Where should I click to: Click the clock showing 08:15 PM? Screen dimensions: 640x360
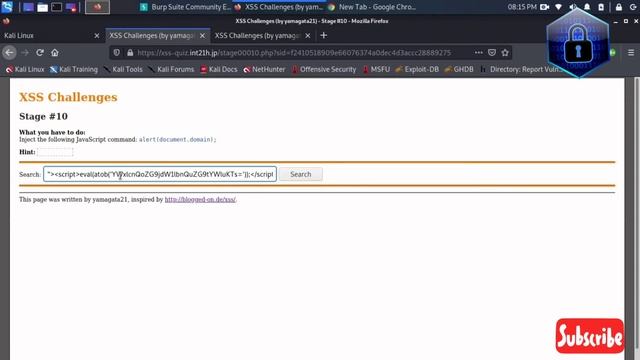point(522,7)
